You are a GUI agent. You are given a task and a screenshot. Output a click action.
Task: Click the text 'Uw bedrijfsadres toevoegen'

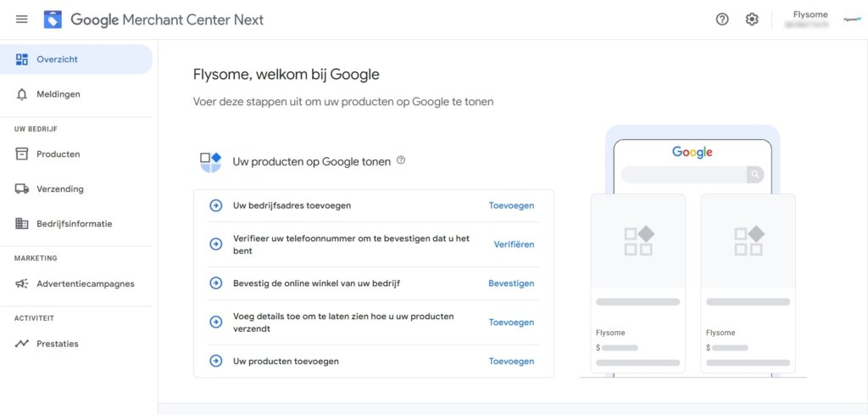(292, 205)
